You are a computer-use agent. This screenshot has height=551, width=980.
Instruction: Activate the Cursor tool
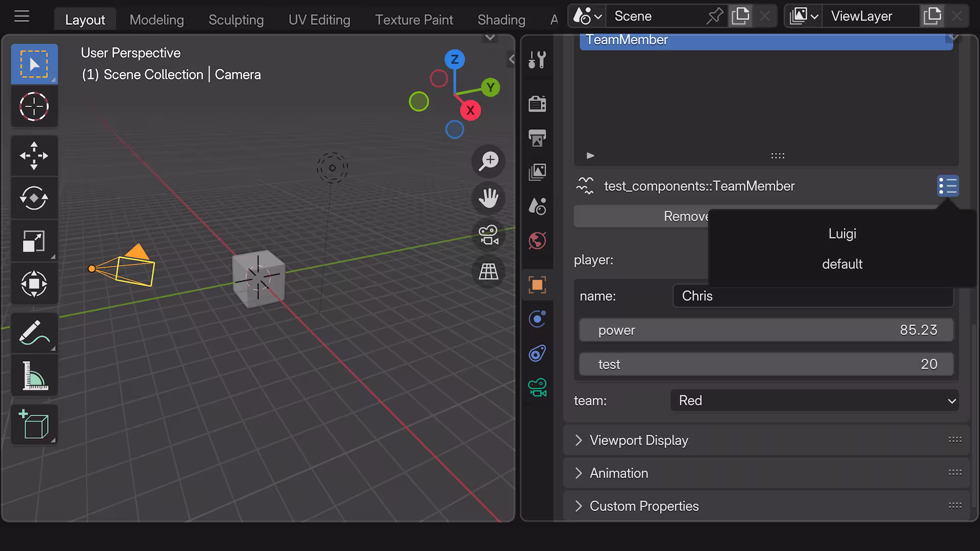click(x=34, y=107)
